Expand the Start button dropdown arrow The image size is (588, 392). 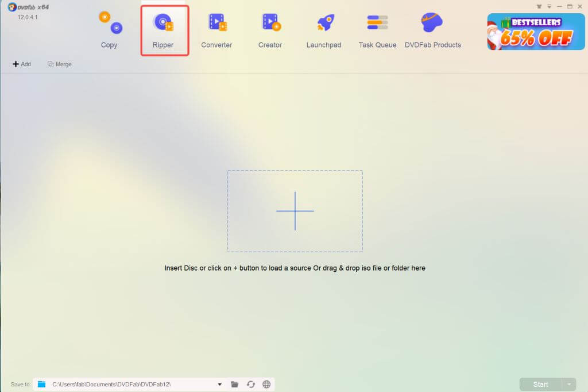click(569, 384)
